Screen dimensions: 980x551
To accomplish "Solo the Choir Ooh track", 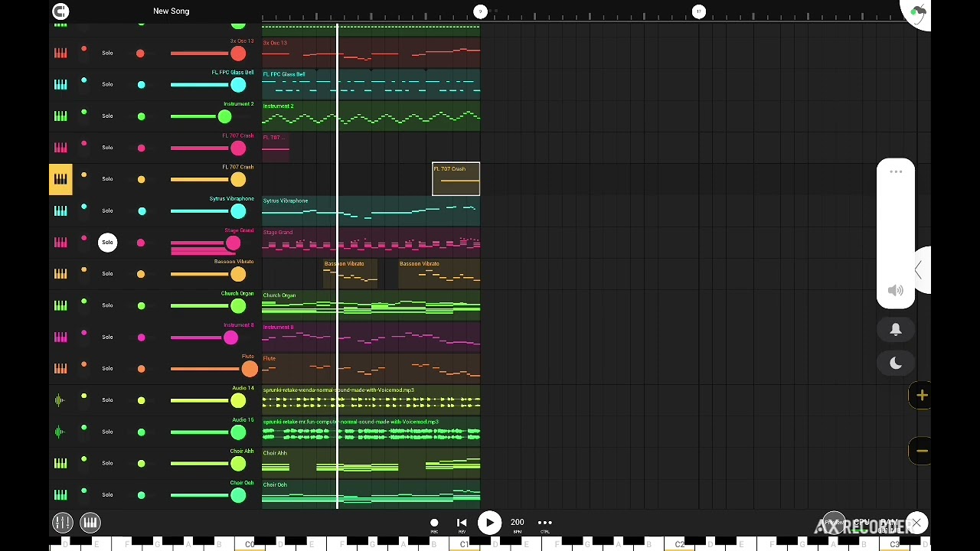I will click(107, 494).
